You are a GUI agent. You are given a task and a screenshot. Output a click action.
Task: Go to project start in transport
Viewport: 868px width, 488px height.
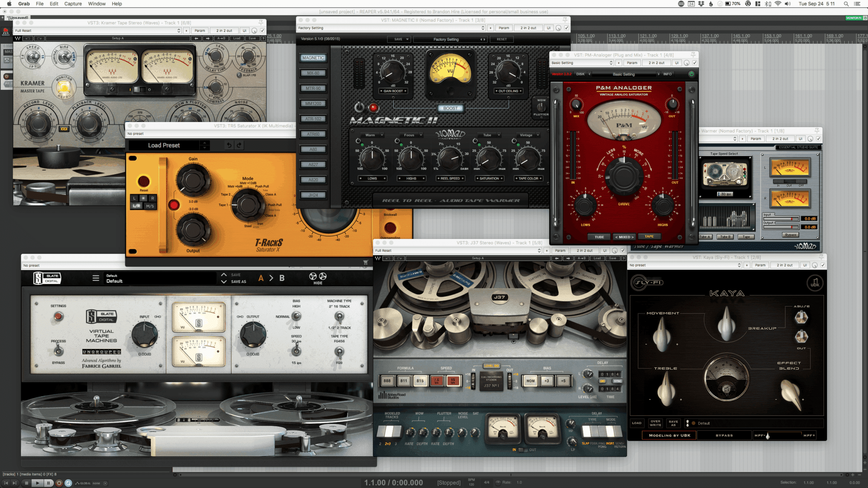point(6,483)
